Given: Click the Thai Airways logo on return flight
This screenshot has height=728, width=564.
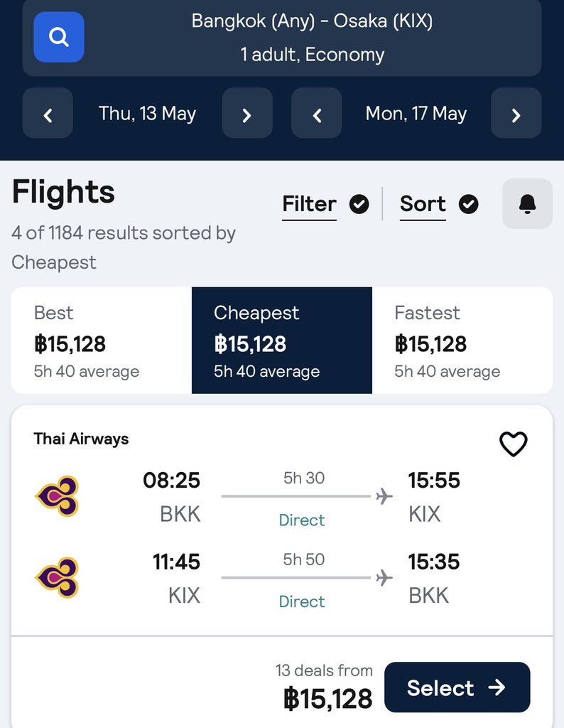Looking at the screenshot, I should 58,577.
